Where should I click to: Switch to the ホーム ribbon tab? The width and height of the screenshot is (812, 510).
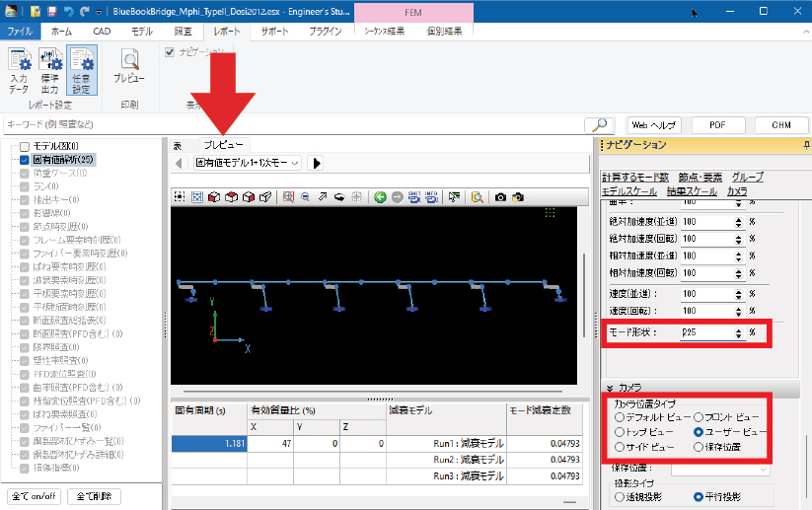tap(61, 31)
